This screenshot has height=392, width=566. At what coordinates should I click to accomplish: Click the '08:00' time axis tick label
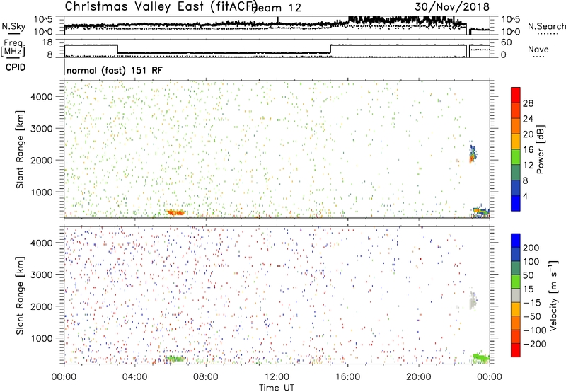coord(206,376)
